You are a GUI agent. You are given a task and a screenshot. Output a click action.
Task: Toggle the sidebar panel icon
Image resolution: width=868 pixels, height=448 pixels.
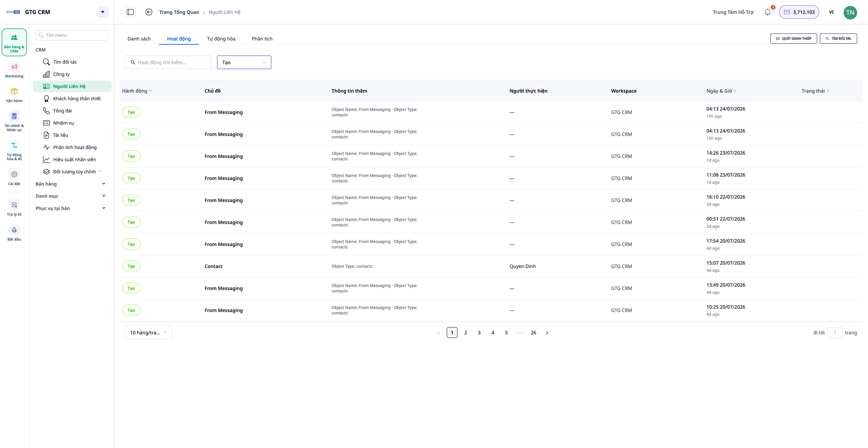point(130,12)
